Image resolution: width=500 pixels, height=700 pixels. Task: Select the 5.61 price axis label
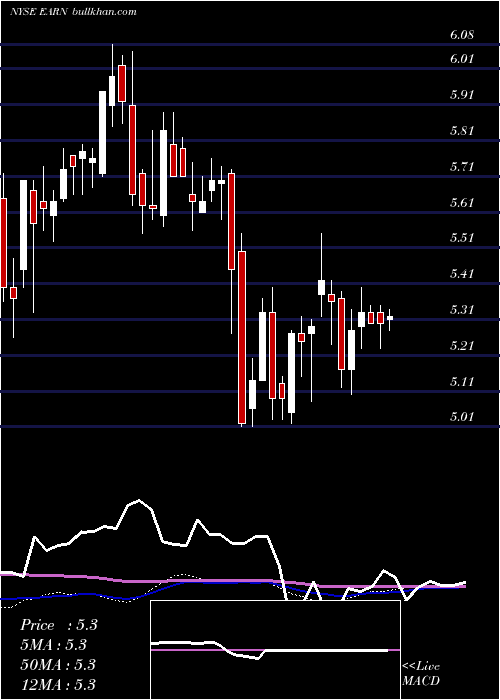tap(462, 203)
